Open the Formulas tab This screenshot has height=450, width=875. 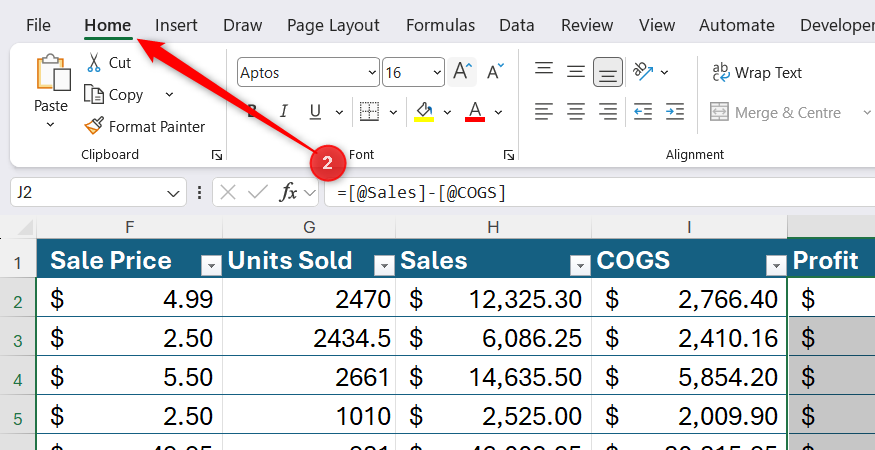pos(440,25)
